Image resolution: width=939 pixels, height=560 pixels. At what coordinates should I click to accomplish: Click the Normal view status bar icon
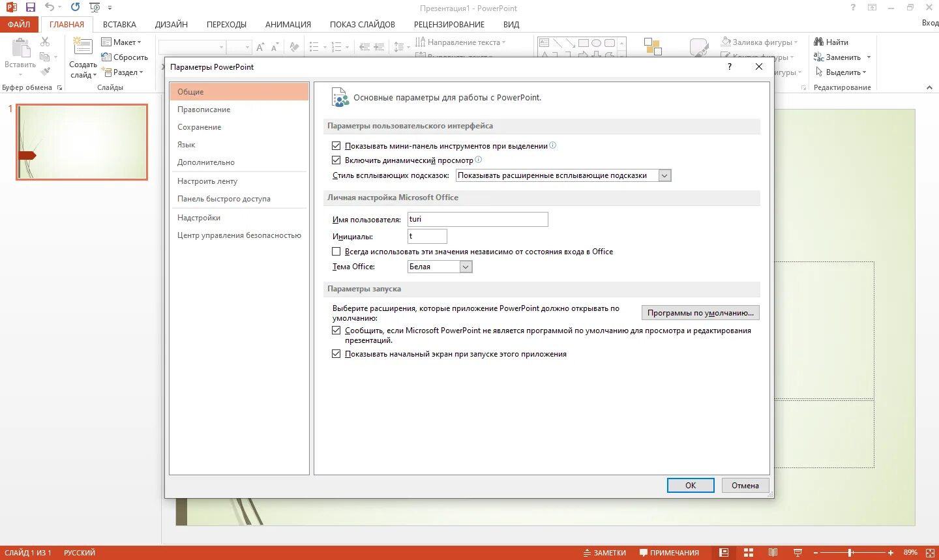[x=724, y=552]
